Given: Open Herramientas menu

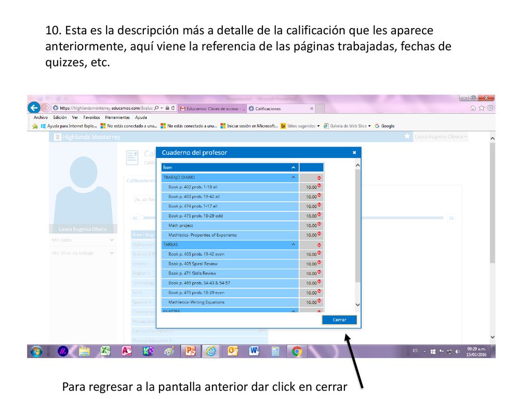Looking at the screenshot, I should tap(117, 117).
